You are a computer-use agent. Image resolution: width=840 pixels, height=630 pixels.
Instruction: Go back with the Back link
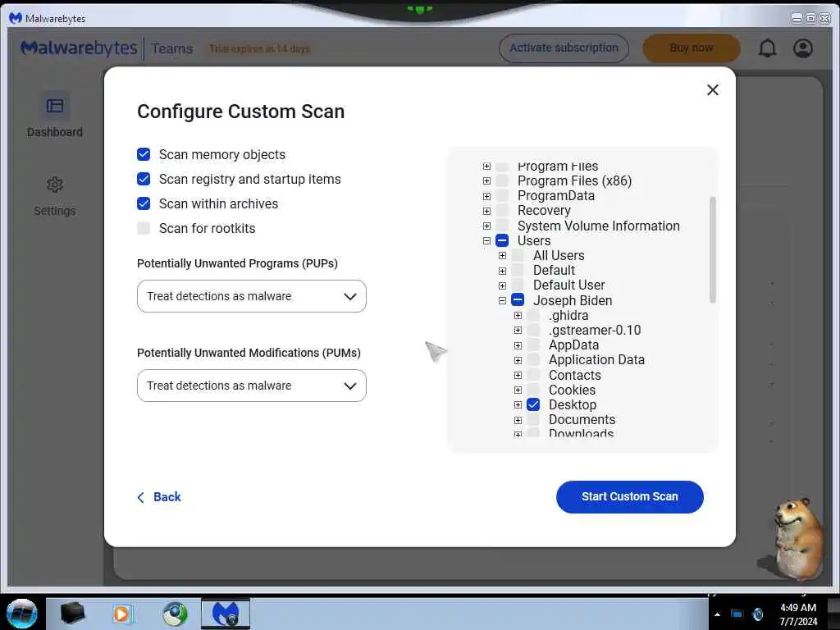click(x=167, y=497)
